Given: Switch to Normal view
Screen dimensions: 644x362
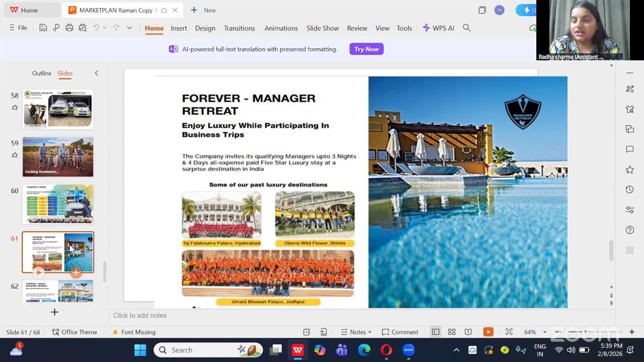Looking at the screenshot, I should pyautogui.click(x=436, y=332).
